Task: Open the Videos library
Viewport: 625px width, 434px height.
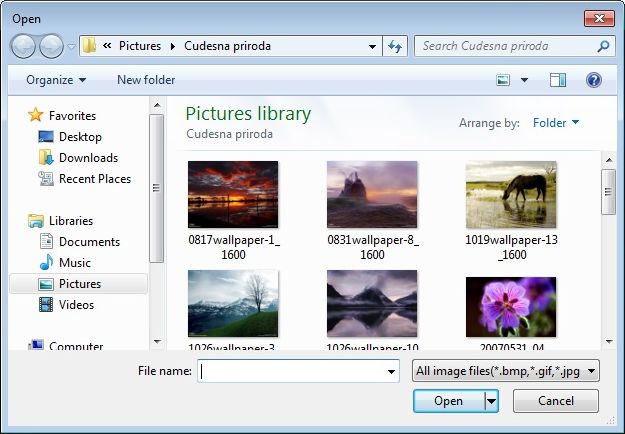Action: 76,305
